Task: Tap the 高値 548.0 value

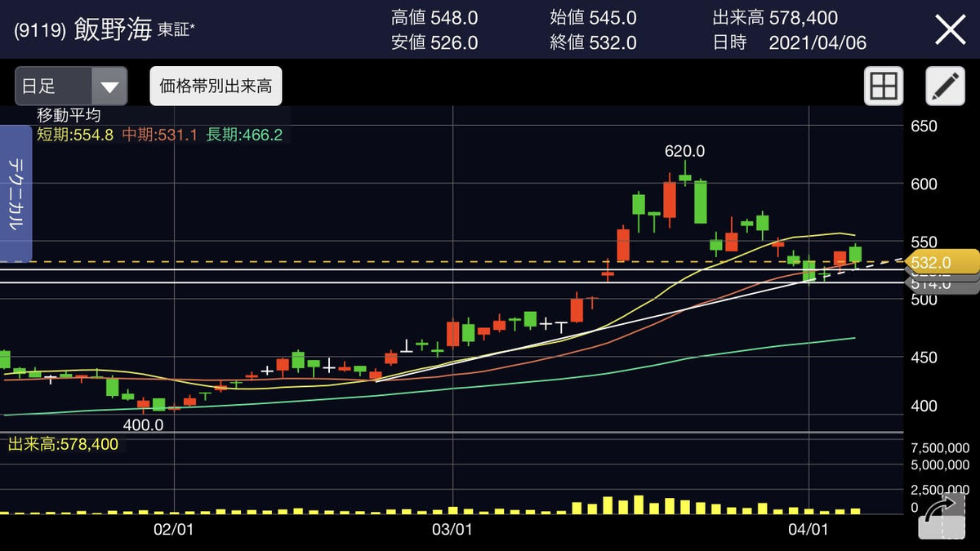Action: pos(434,17)
